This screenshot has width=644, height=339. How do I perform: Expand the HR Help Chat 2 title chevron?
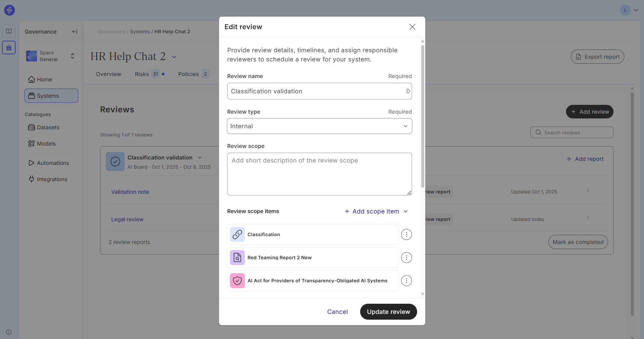(174, 57)
